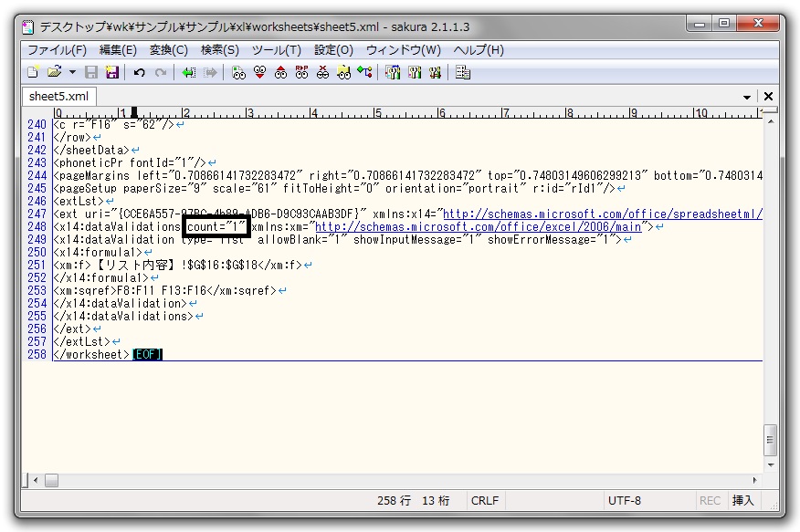Click the CRLF indicator in the status bar

485,501
